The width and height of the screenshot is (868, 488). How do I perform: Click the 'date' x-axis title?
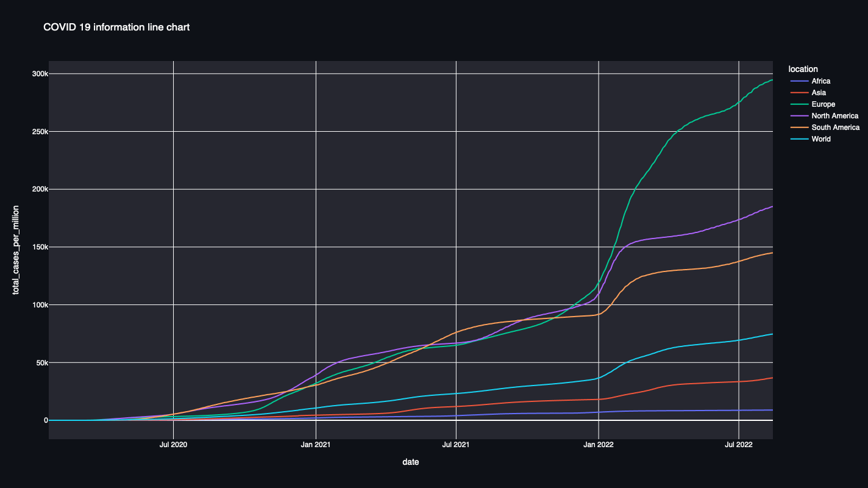point(411,462)
